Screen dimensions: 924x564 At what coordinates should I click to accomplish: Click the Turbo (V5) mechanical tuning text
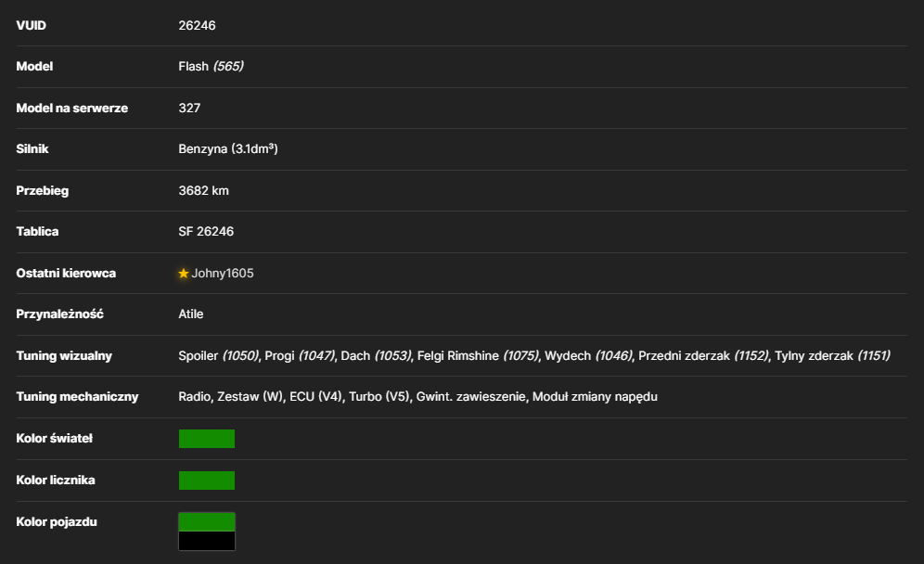point(379,397)
